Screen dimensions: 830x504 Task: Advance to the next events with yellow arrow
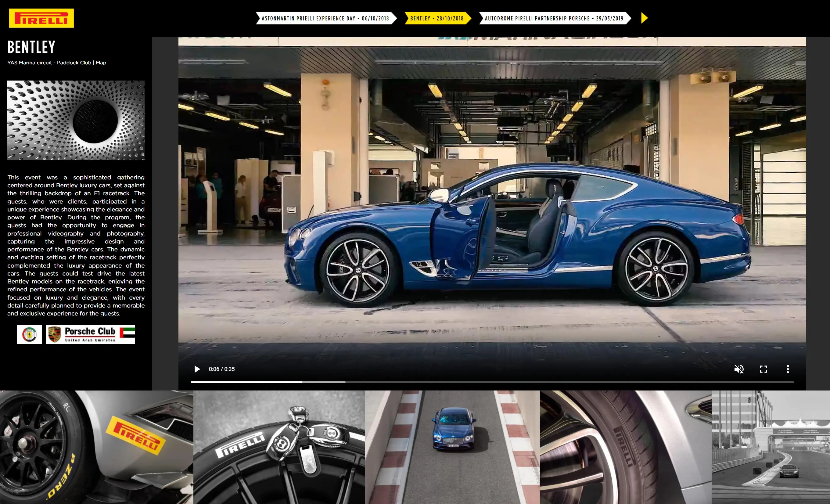[644, 18]
